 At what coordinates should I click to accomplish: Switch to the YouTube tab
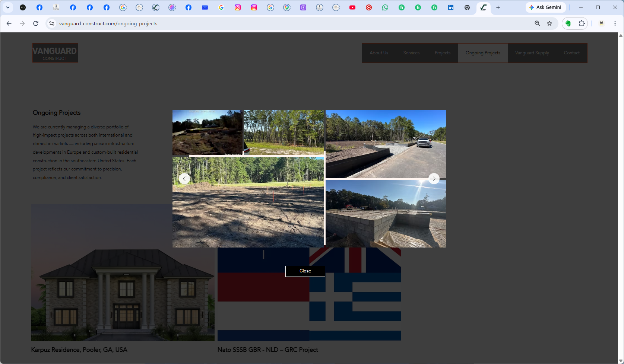[352, 7]
